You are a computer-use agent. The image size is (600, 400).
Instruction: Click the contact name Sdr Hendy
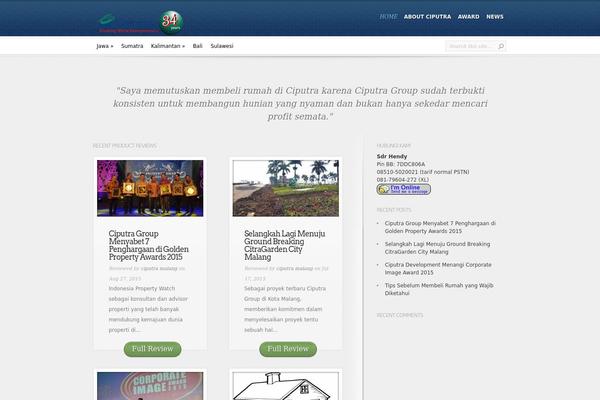(x=392, y=156)
